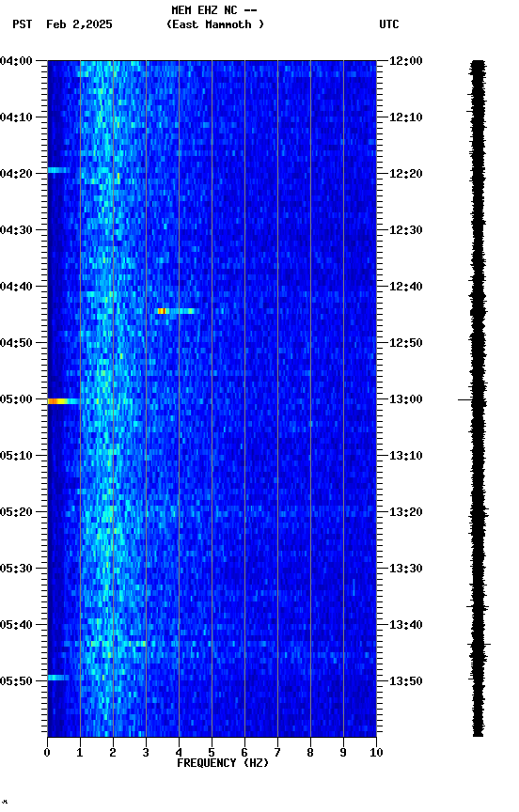This screenshot has width=519, height=812.
Task: Click the 12:00 UTC time label
Action: 406,61
